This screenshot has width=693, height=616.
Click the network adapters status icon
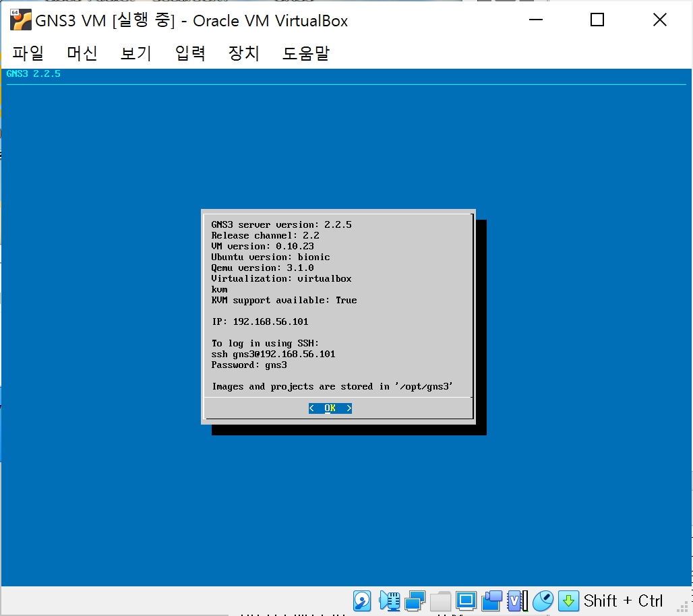click(415, 601)
